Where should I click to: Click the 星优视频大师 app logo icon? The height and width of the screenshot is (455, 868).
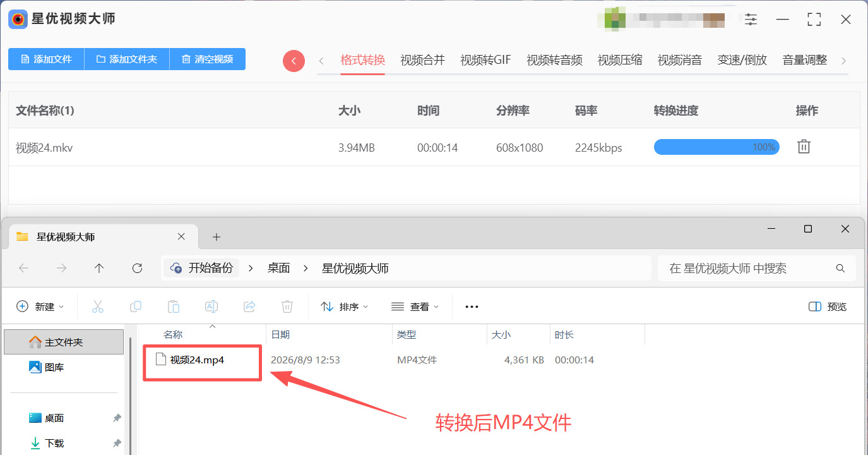pyautogui.click(x=18, y=19)
